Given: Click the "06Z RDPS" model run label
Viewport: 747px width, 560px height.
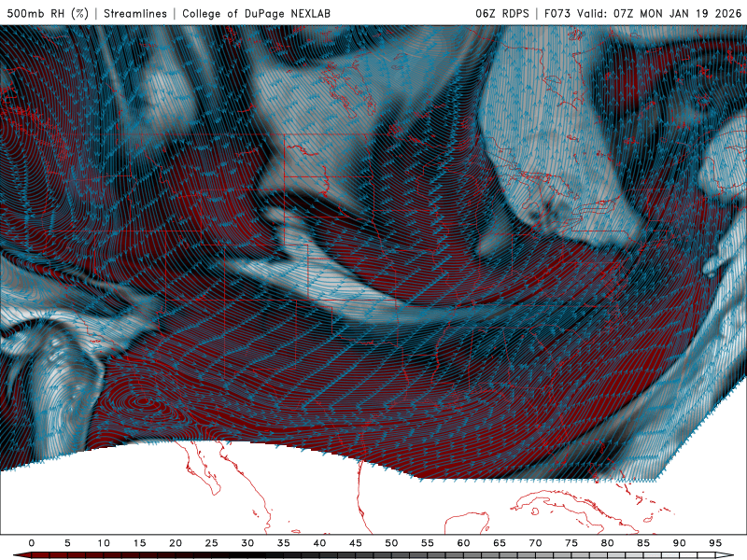Looking at the screenshot, I should click(502, 13).
